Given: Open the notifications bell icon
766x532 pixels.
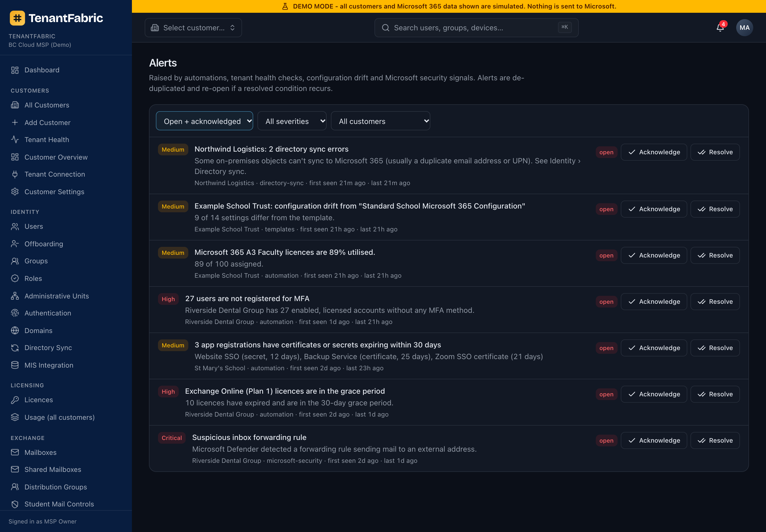Looking at the screenshot, I should click(x=720, y=28).
